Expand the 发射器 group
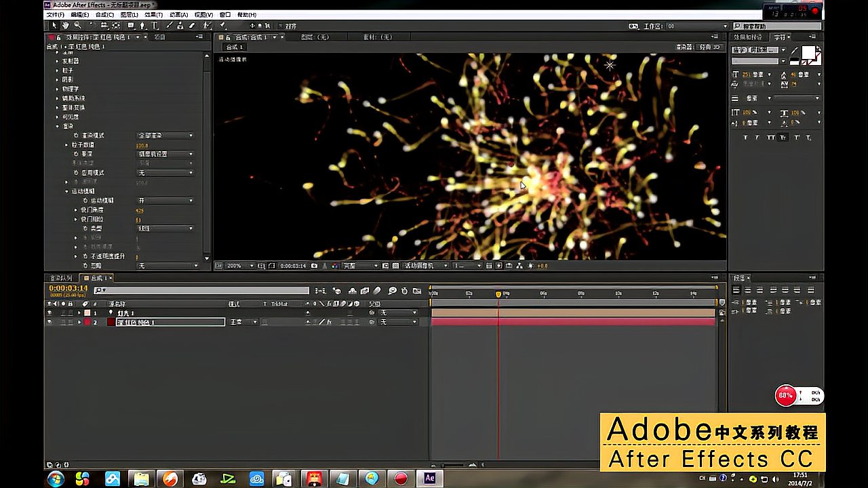 coord(58,61)
